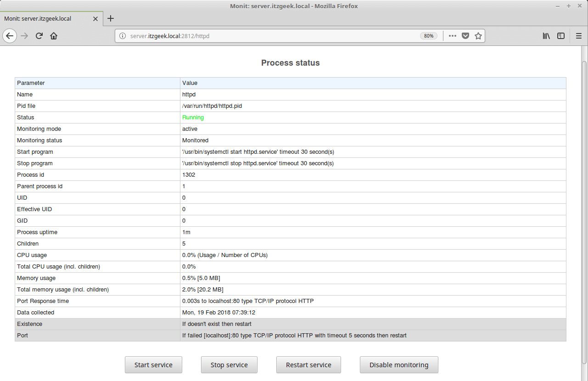Click the Name value httpd
The image size is (588, 381).
tap(189, 95)
